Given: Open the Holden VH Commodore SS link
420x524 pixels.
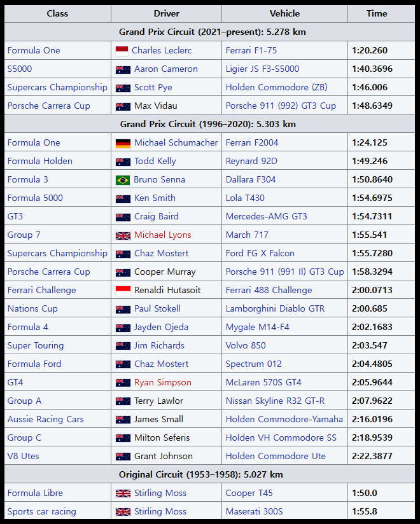Looking at the screenshot, I should [x=281, y=438].
